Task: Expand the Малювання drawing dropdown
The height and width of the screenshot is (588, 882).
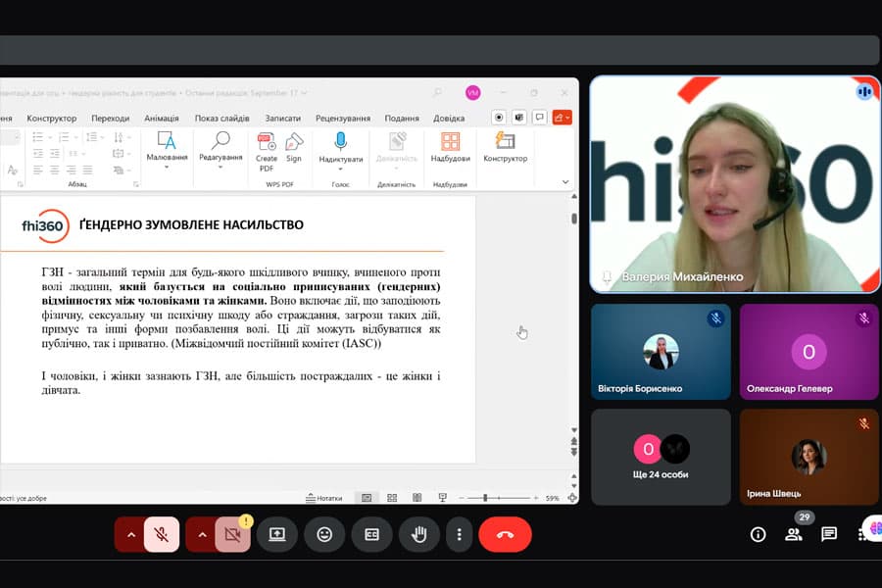Action: point(167,168)
